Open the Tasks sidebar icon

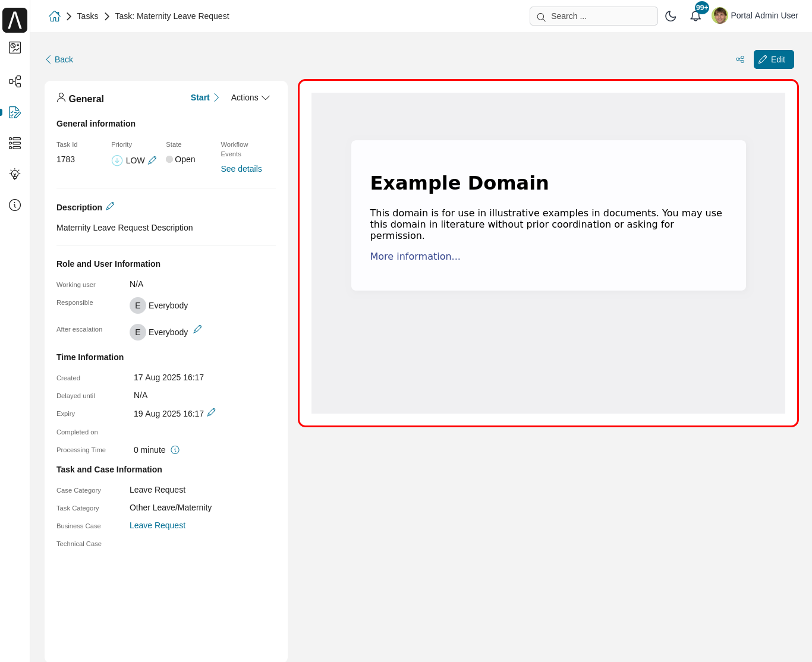[15, 112]
